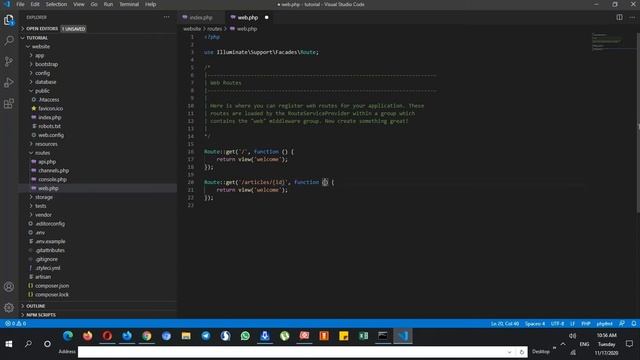Click the unsaved dot on web.php tab
640x360 pixels.
pos(267,18)
